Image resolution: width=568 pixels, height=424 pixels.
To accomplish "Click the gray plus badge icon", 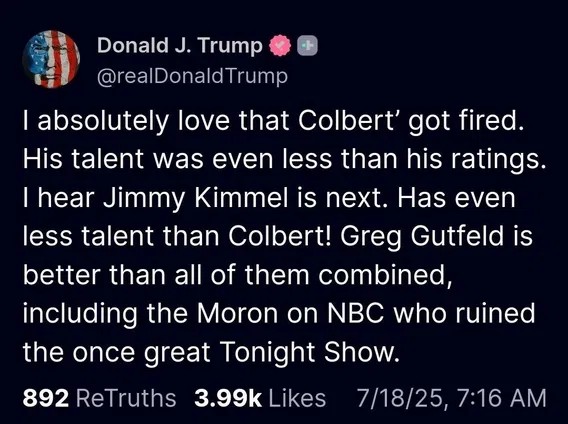I will 307,46.
